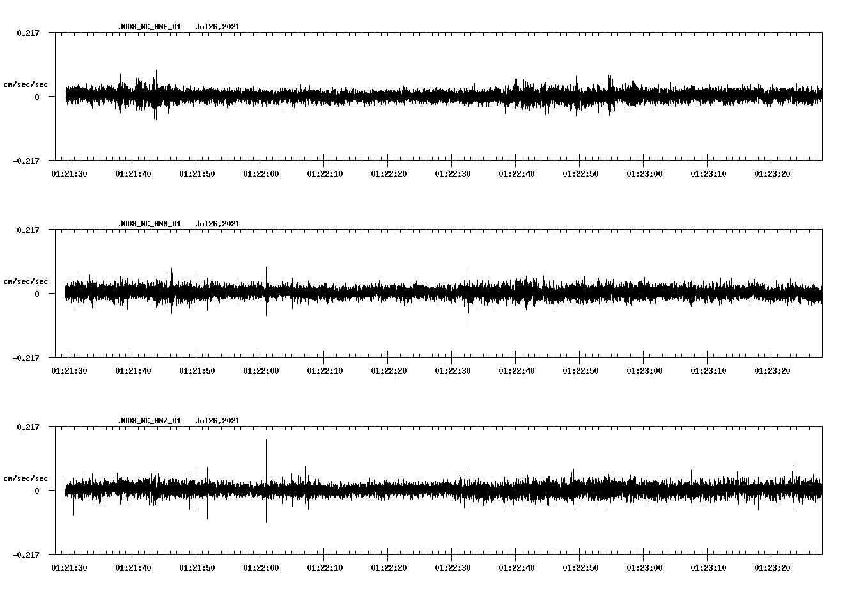Click 01:22:10 time label under HNE plot

pos(324,173)
